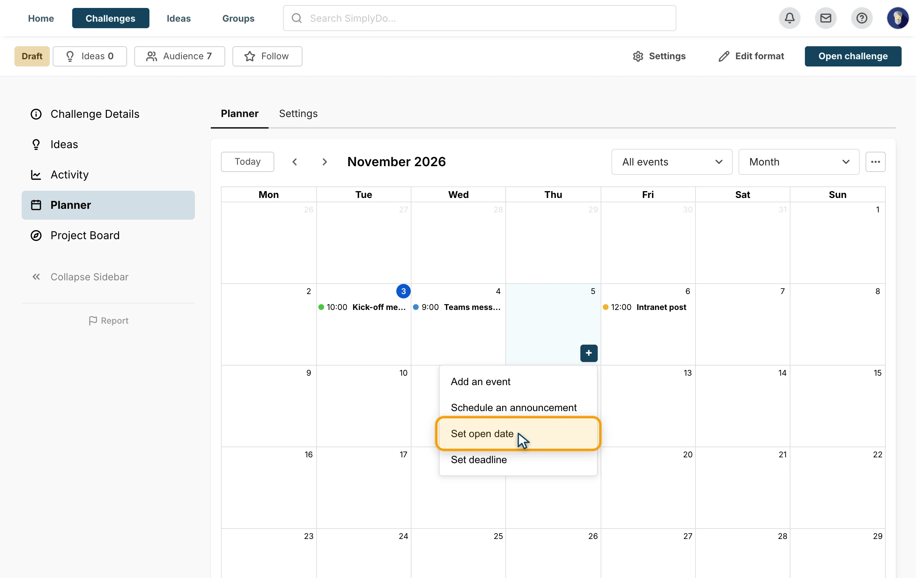Select the Planner tab
This screenshot has width=924, height=578.
coord(239,113)
